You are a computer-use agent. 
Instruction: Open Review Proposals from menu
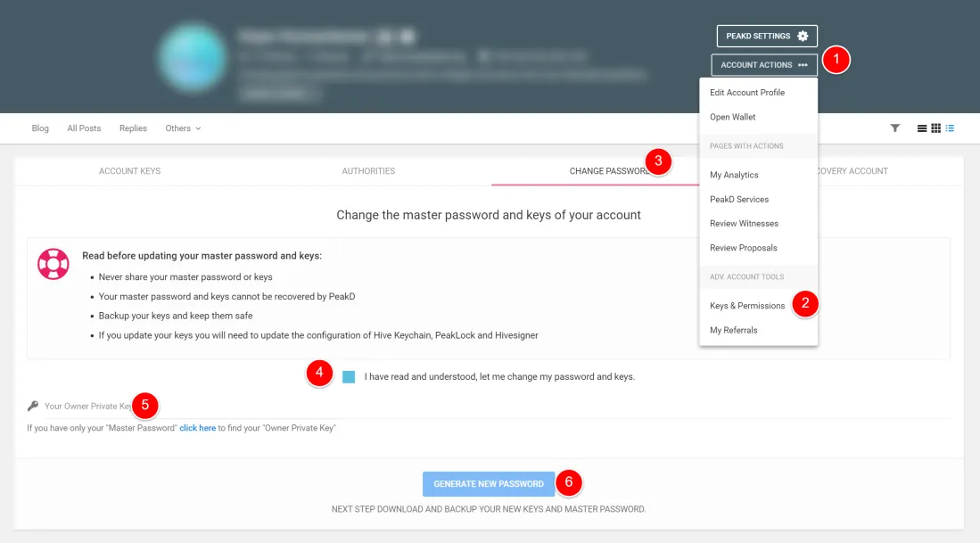(x=743, y=248)
